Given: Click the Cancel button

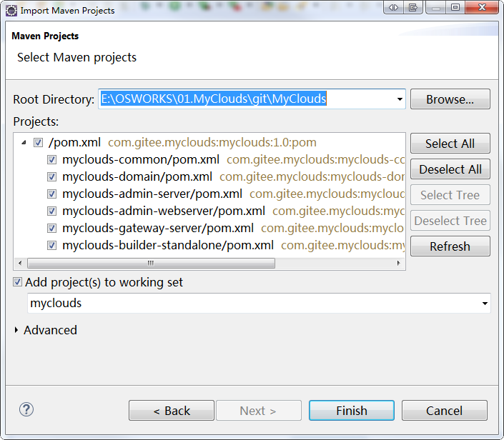Looking at the screenshot, I should click(445, 411).
